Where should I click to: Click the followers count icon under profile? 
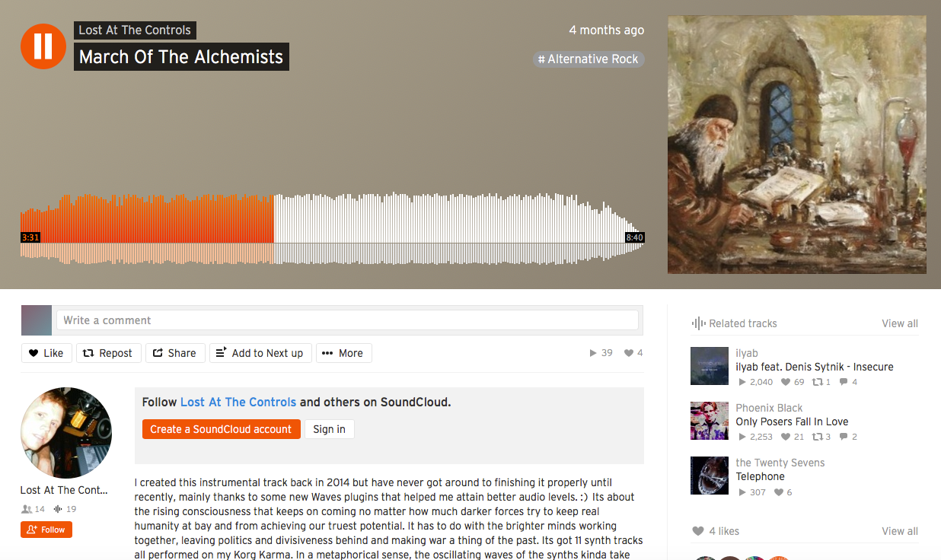27,509
